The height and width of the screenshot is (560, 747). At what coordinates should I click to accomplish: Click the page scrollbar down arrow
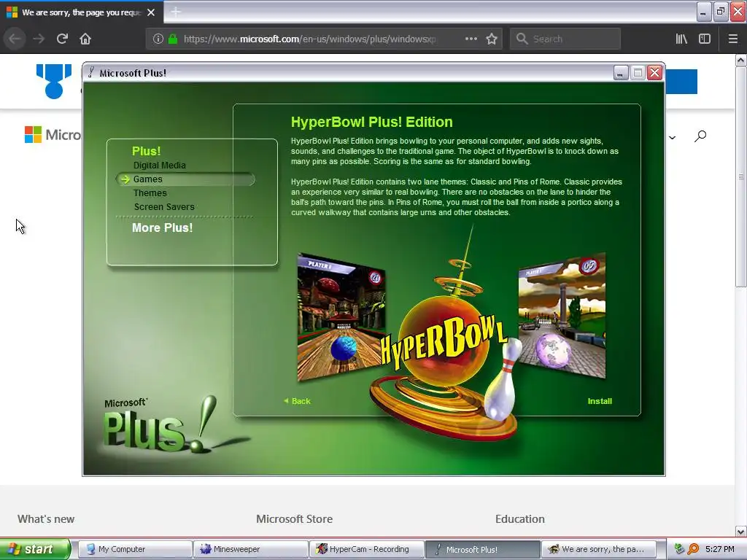(740, 531)
